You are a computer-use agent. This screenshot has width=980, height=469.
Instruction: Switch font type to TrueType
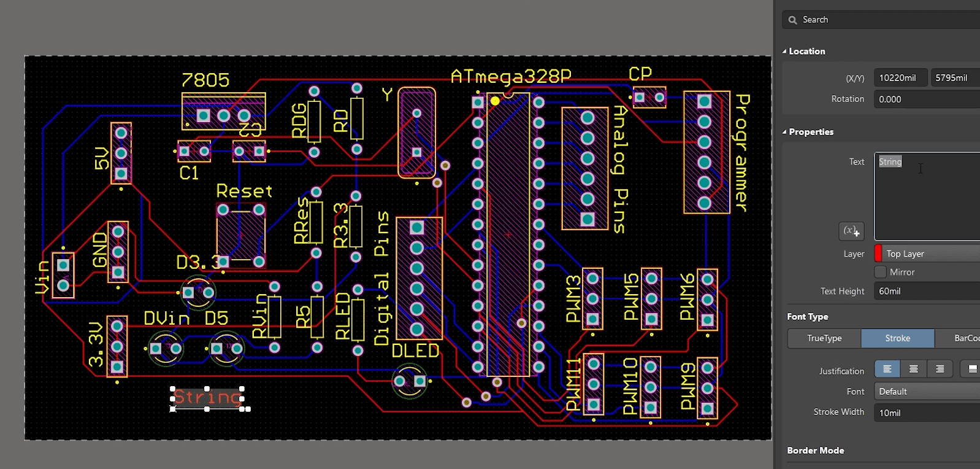[824, 338]
